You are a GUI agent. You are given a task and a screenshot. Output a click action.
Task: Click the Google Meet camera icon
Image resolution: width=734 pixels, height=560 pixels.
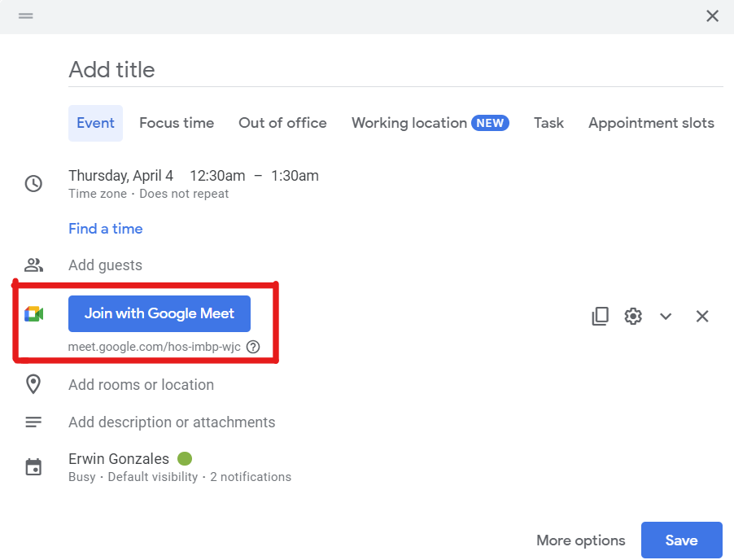click(x=33, y=313)
